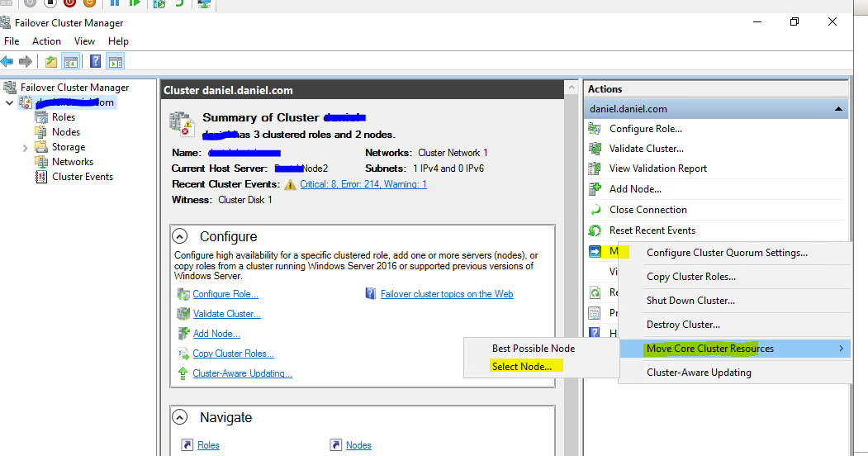The image size is (868, 456).
Task: Open Cluster Events in the tree
Action: click(x=83, y=177)
